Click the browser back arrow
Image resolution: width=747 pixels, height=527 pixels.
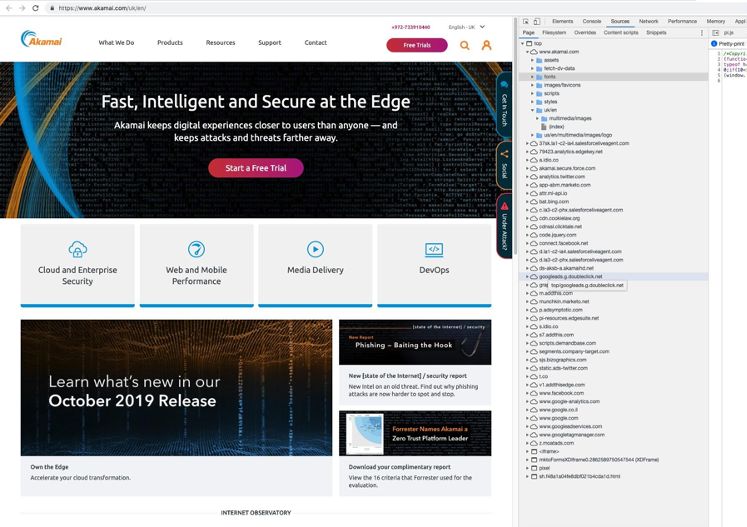(x=9, y=8)
